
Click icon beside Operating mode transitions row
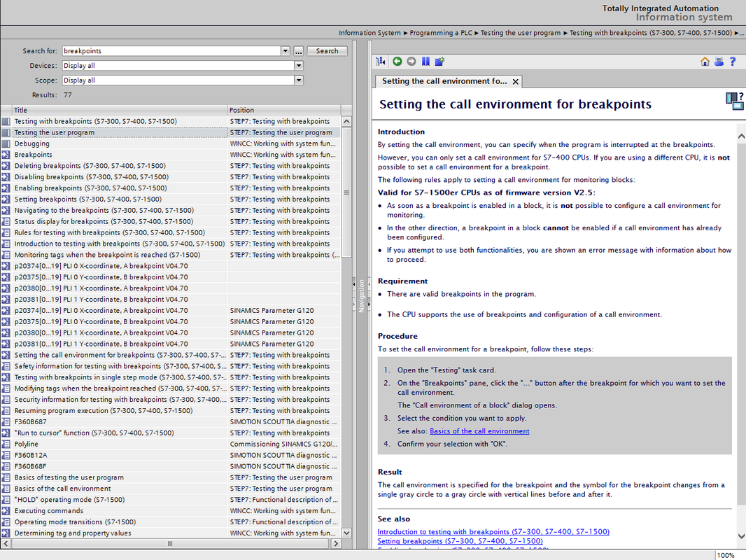(6, 522)
